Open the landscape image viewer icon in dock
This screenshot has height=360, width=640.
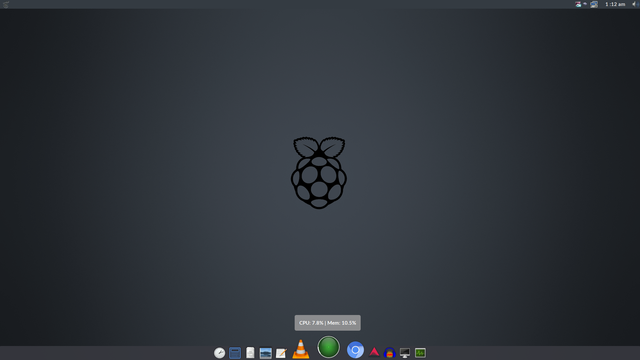(266, 353)
